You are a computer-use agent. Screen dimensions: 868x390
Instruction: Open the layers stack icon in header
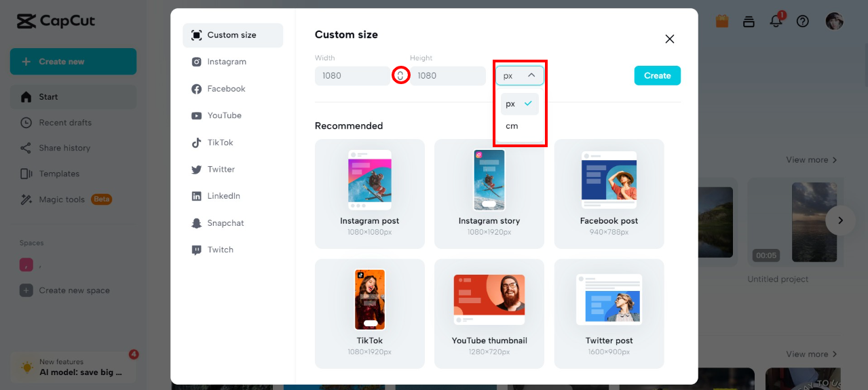pyautogui.click(x=749, y=21)
